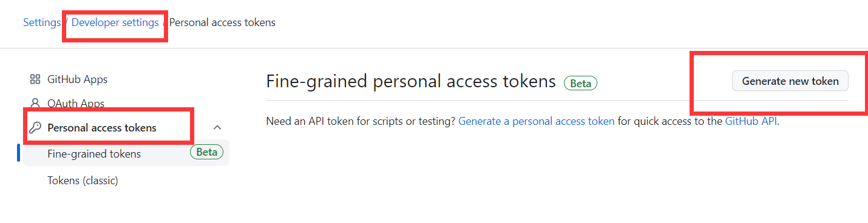Click Personal access tokens breadcrumb text
Viewport: 868px width, 223px height.
click(222, 22)
